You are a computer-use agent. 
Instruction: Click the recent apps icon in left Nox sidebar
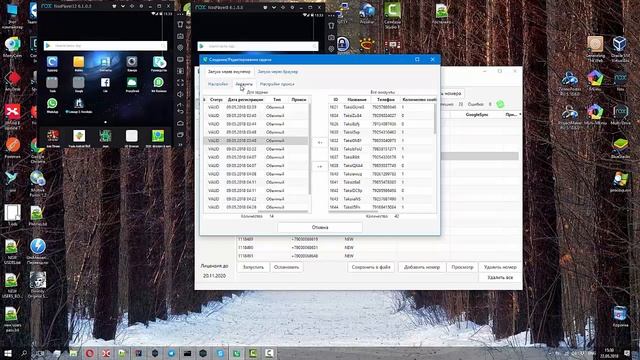click(x=180, y=135)
